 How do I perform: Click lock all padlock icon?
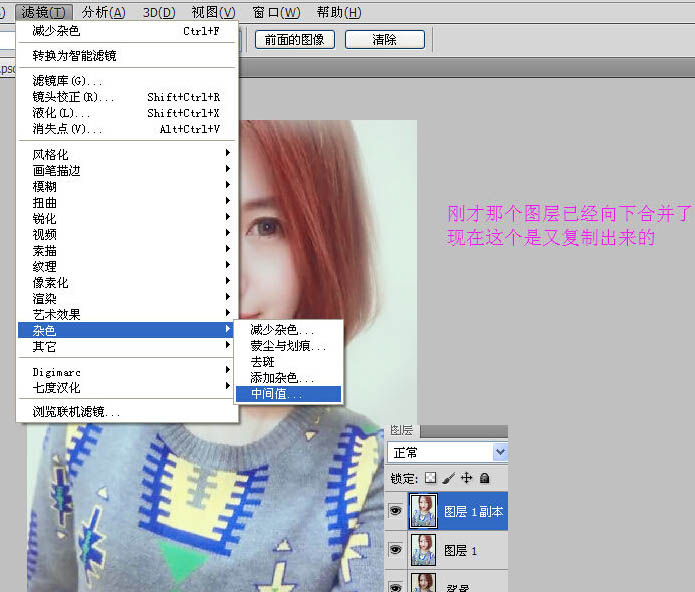coord(484,479)
